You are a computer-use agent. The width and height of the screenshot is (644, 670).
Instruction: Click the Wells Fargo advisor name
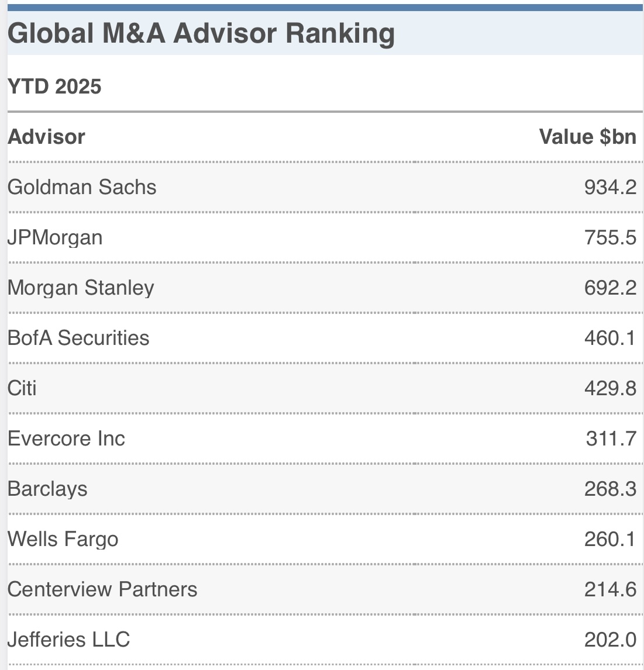click(63, 539)
